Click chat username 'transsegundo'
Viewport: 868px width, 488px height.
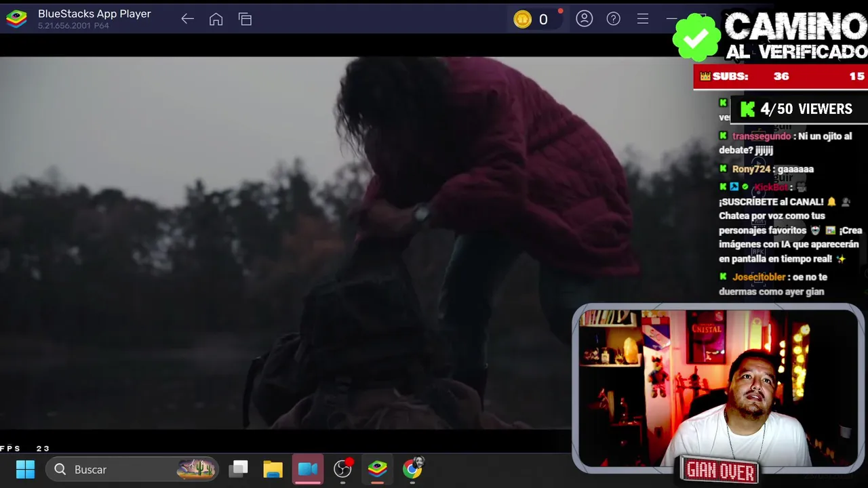[762, 136]
